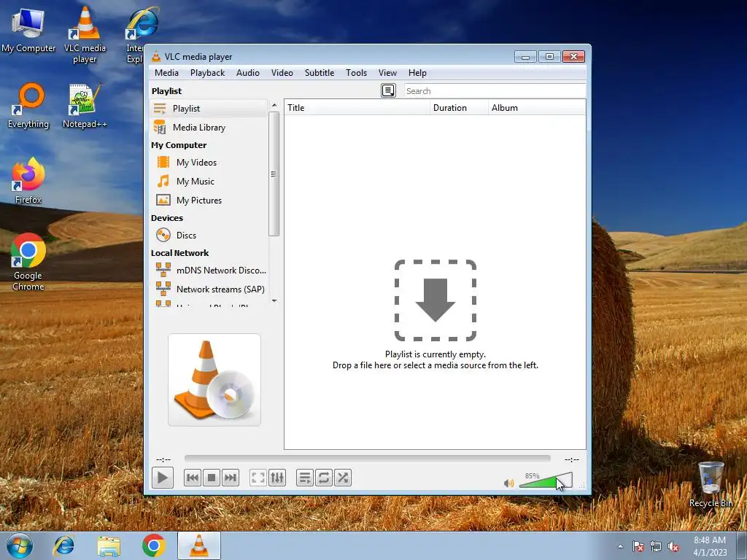Go to previous media track

pyautogui.click(x=193, y=478)
